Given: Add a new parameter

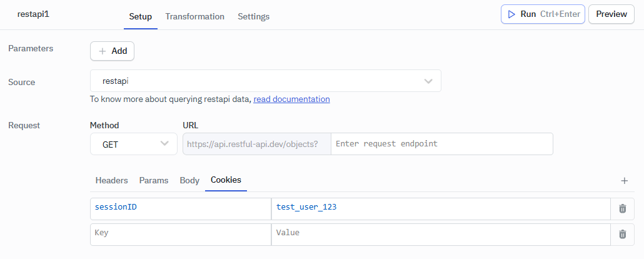Looking at the screenshot, I should coord(112,51).
